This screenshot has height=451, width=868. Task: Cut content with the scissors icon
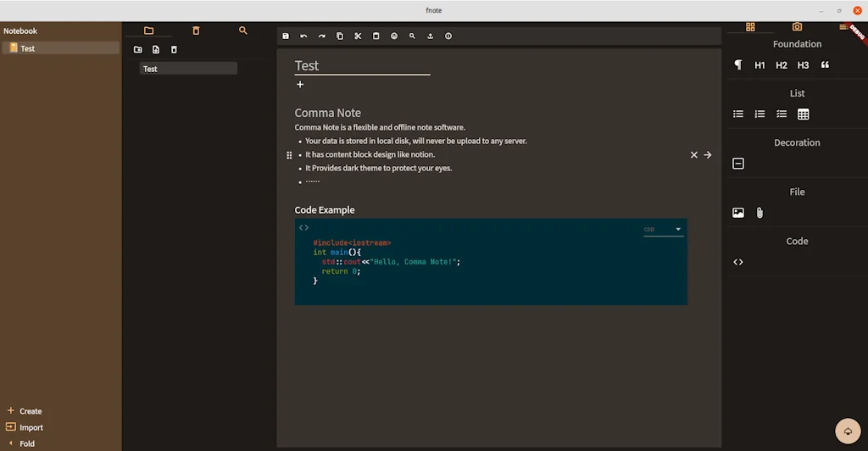coord(359,36)
